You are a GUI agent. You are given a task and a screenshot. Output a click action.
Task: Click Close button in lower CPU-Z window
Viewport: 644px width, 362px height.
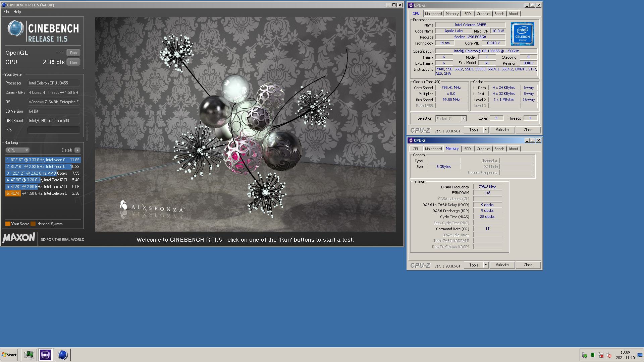tap(528, 265)
